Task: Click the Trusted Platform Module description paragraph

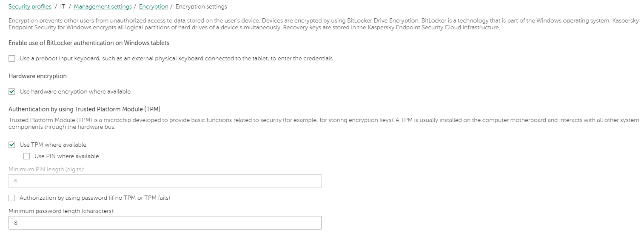Action: pyautogui.click(x=323, y=124)
